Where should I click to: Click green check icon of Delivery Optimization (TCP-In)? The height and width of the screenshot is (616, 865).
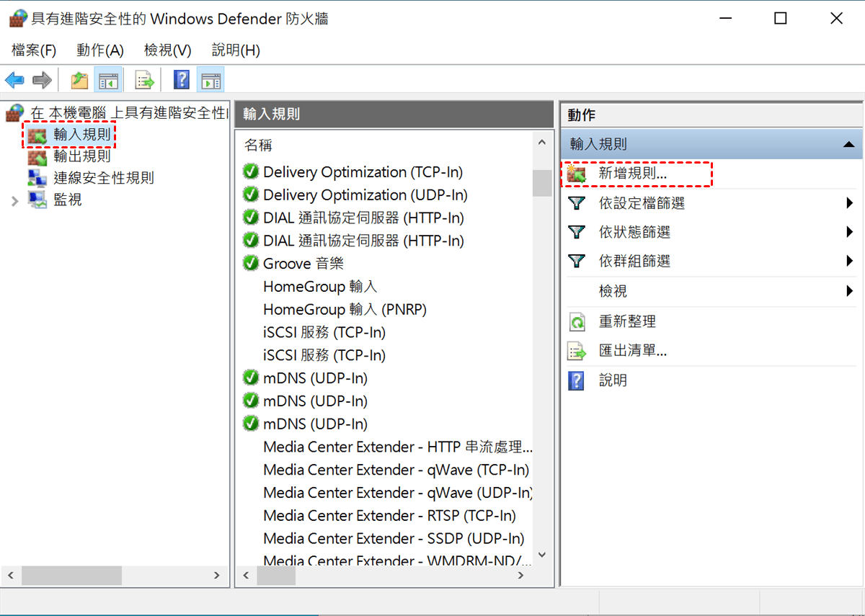(251, 172)
